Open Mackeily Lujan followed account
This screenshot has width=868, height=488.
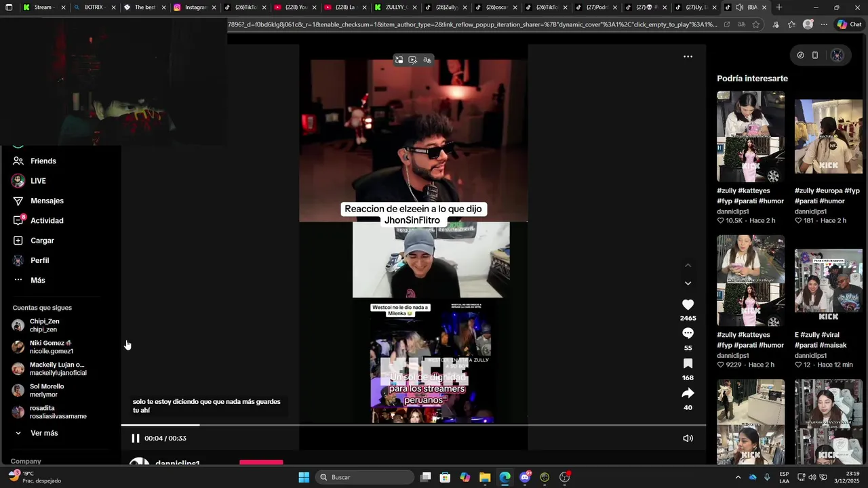coord(47,369)
